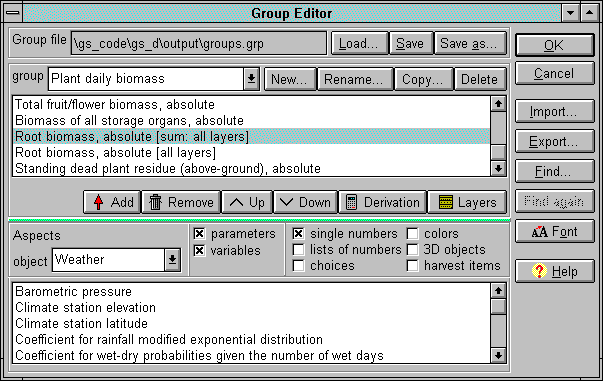This screenshot has height=381, width=603.
Task: Click the aspects list scrollbar thumb
Action: 498,306
